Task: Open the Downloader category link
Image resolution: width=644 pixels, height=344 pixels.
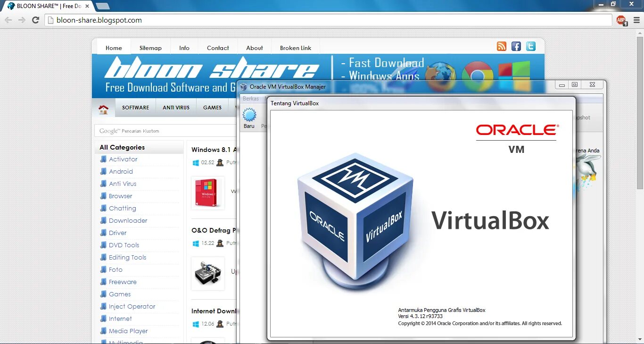Action: coord(128,220)
